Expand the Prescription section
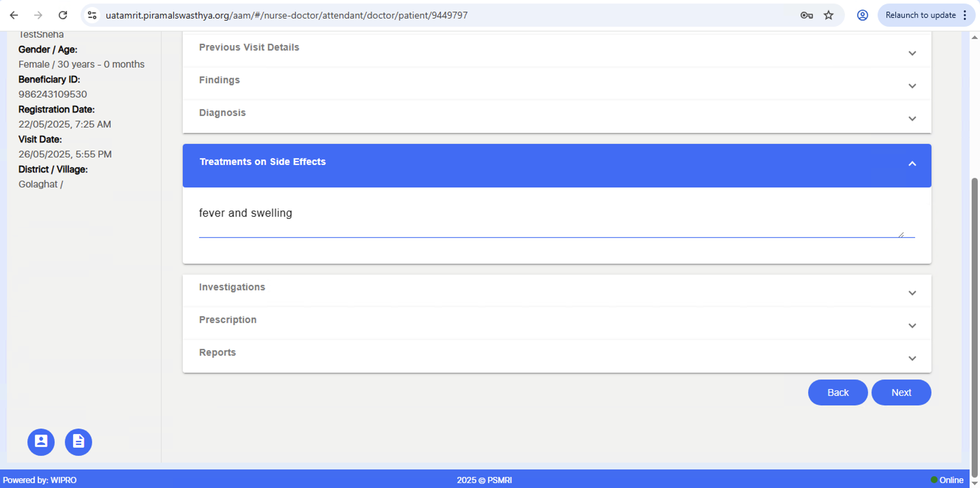The height and width of the screenshot is (488, 980). [557, 323]
